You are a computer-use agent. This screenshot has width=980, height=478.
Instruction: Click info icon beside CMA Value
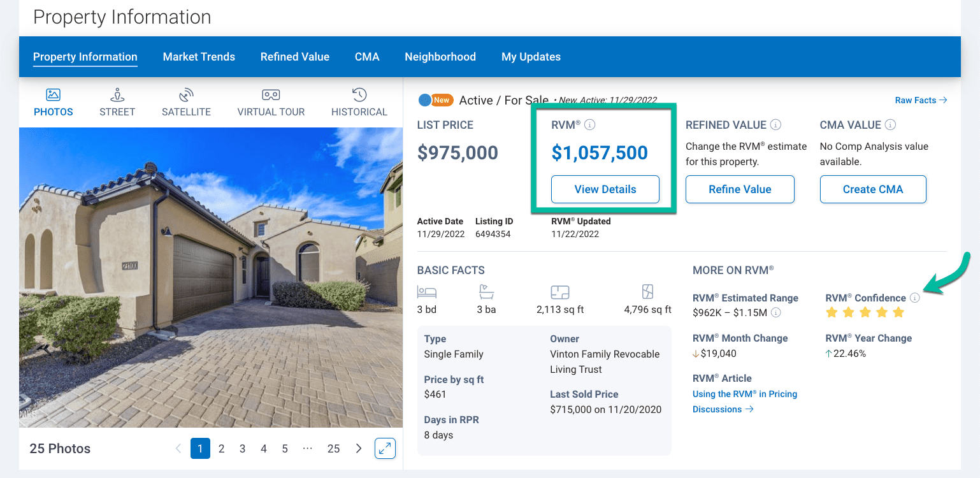(x=890, y=125)
